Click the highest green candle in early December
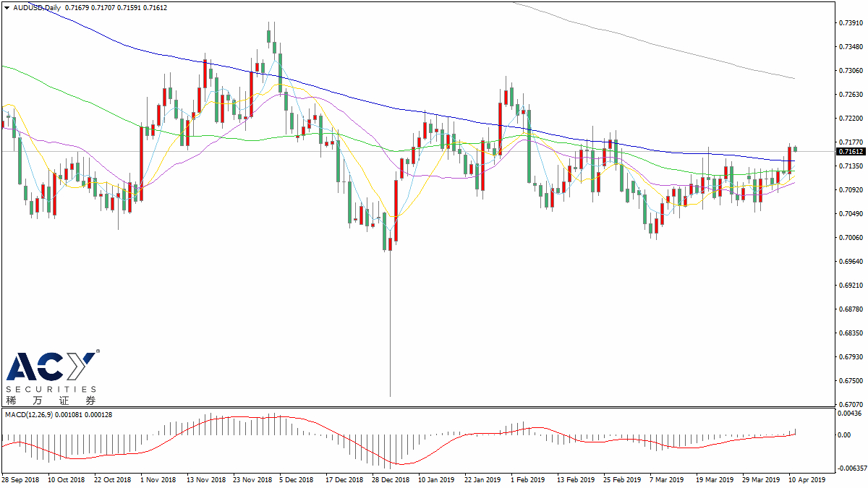This screenshot has height=488, width=868. 269,34
